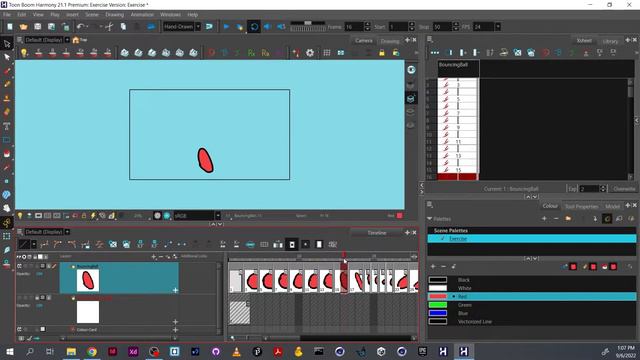
Task: Click the Rx reset rotation icon
Action: click(251, 53)
